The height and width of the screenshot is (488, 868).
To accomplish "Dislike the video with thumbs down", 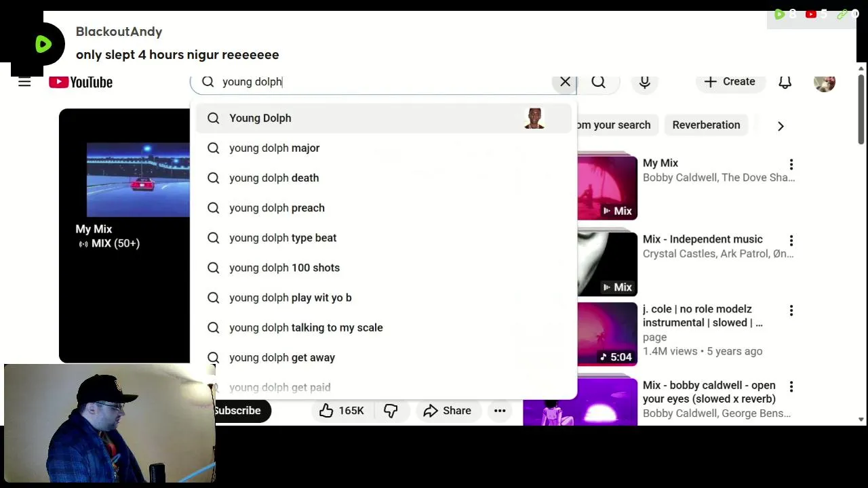I will 391,411.
